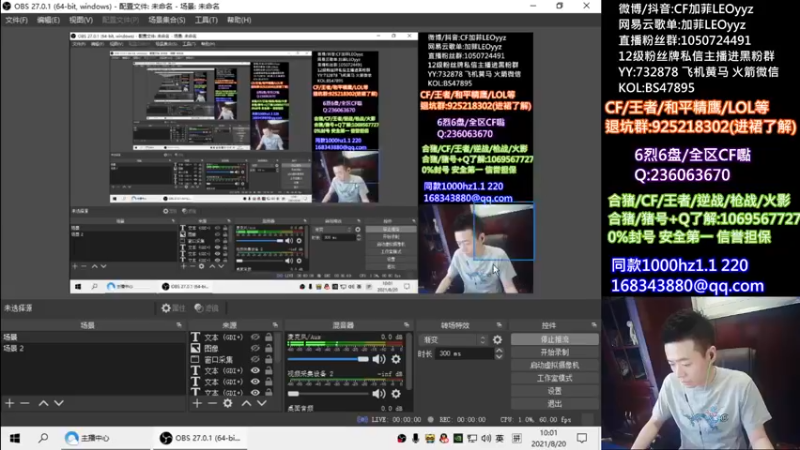Open transition properties gear beside the 渐变 combo
This screenshot has width=800, height=450.
497,339
